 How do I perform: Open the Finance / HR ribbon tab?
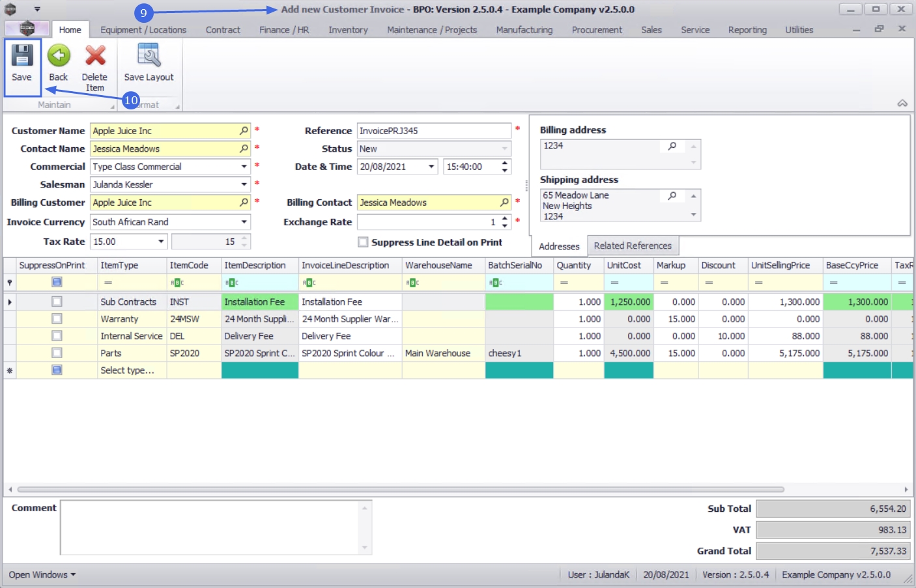click(283, 30)
